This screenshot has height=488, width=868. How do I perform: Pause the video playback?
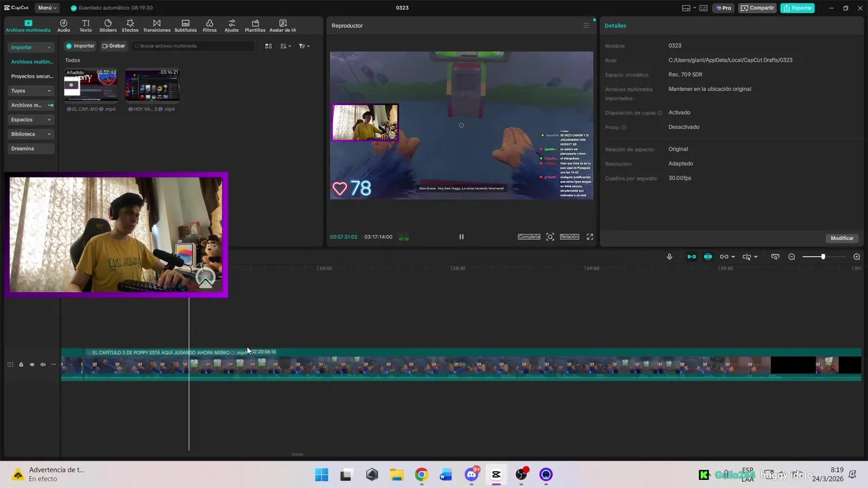click(461, 237)
